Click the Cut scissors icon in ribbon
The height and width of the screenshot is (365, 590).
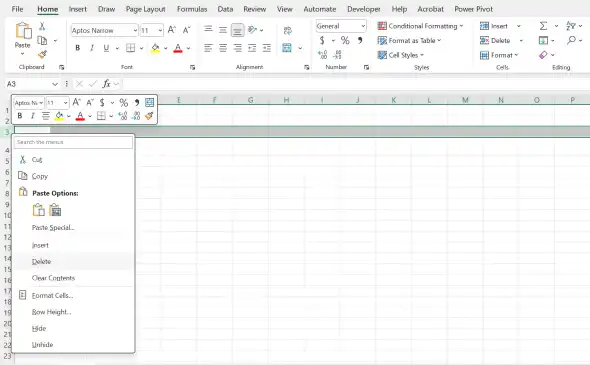click(x=42, y=26)
